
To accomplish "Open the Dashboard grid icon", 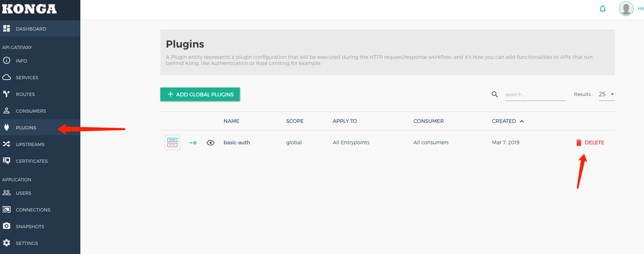I will click(x=7, y=28).
